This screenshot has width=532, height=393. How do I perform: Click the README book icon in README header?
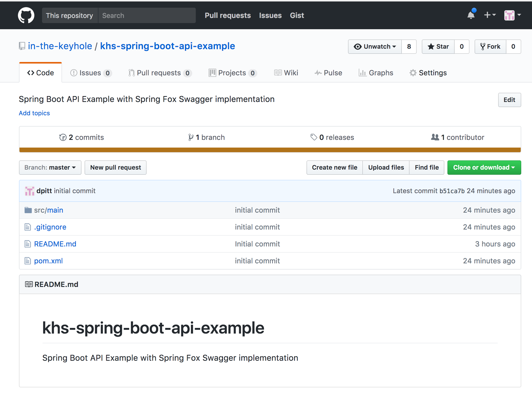tap(29, 284)
